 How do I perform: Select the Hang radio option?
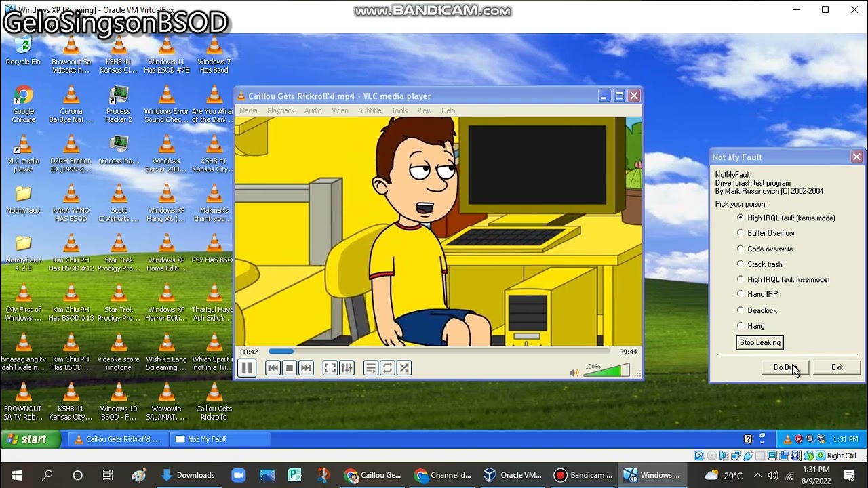point(751,326)
